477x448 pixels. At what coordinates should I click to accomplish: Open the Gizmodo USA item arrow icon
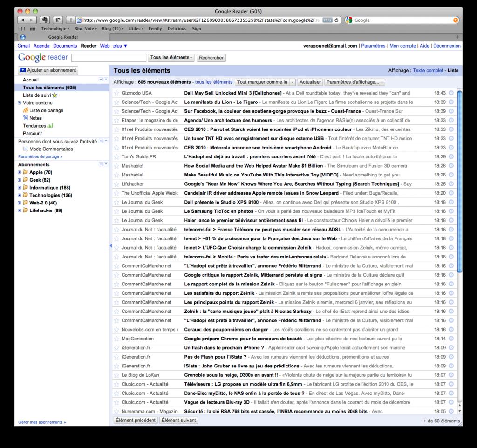point(451,93)
